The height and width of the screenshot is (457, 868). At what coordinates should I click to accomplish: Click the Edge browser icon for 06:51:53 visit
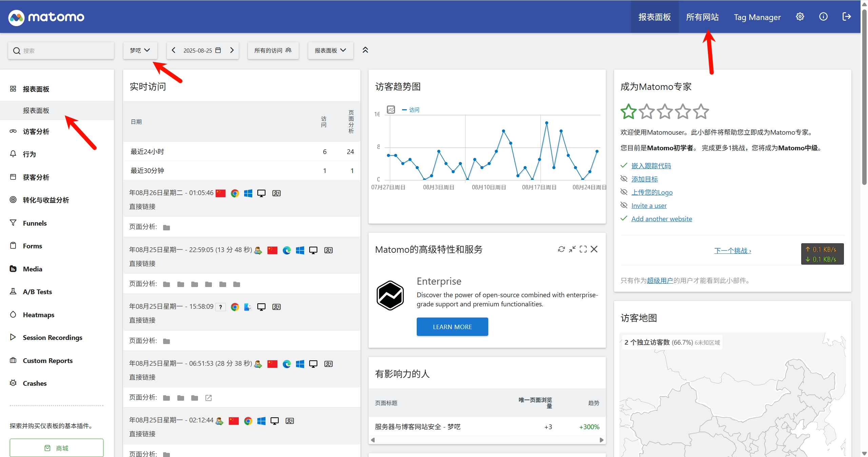(x=287, y=364)
